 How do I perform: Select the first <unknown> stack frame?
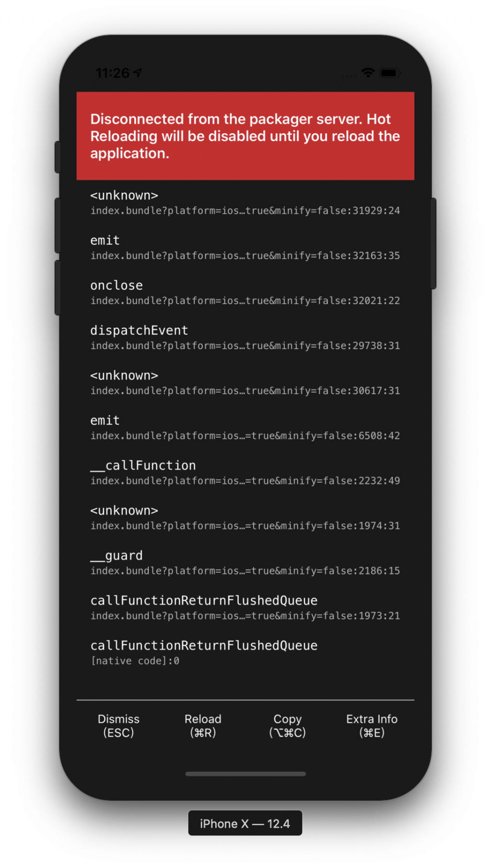(245, 203)
